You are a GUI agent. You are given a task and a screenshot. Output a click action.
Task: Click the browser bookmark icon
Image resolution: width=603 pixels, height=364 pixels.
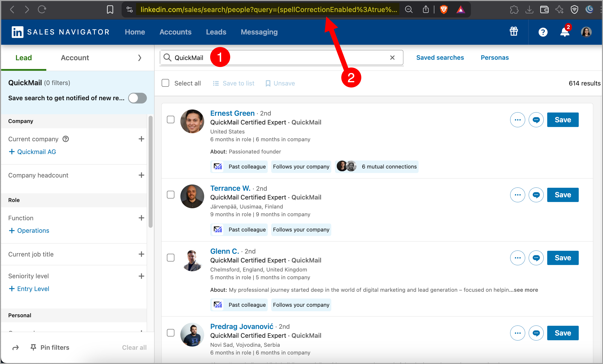coord(110,9)
